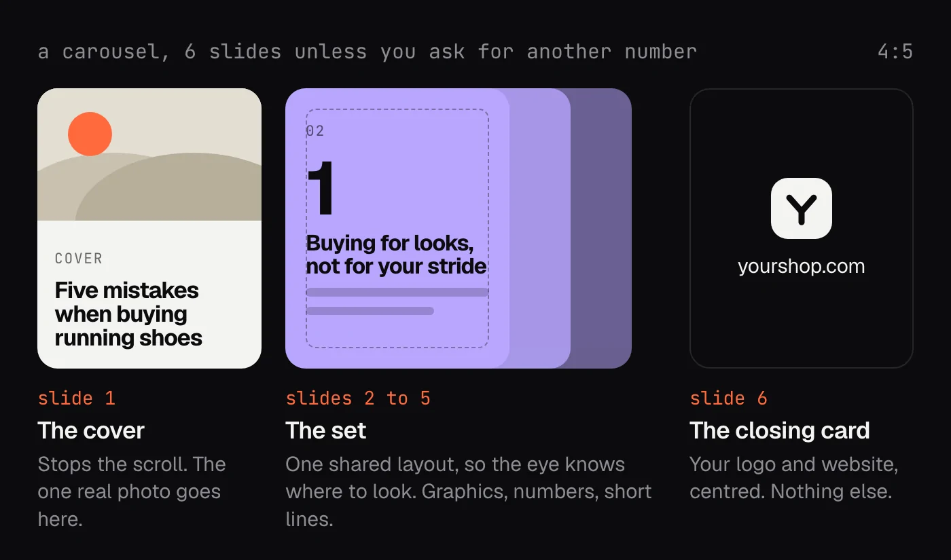Viewport: 951px width, 560px height.
Task: Click the 'slides 2 to 5' label
Action: (x=358, y=398)
